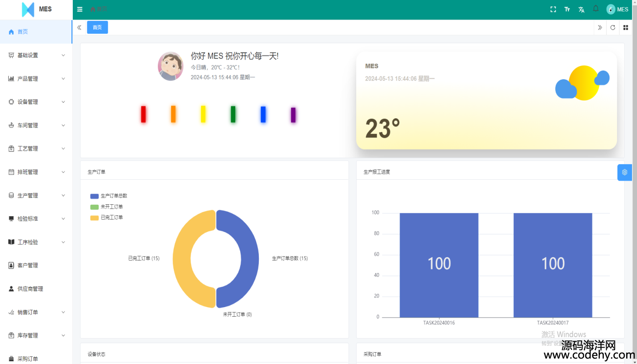Viewport: 637px width, 364px height.
Task: Click the 产品管理 chart icon
Action: point(11,79)
